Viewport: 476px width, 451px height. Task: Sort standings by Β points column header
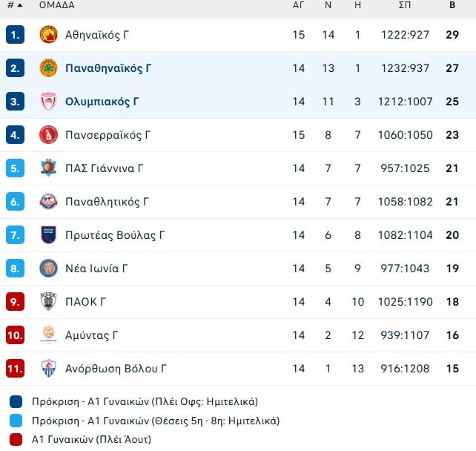452,5
